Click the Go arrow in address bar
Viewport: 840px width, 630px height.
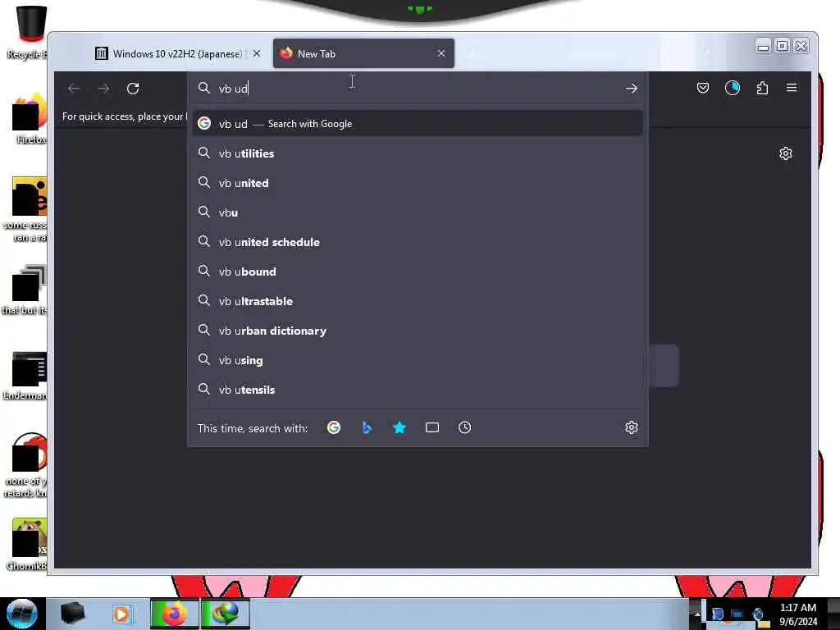pyautogui.click(x=631, y=89)
